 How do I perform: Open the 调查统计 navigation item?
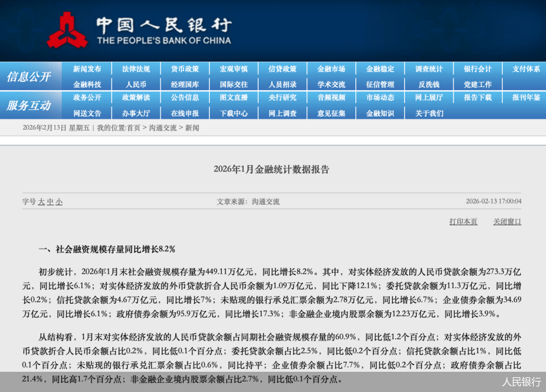[x=428, y=68]
